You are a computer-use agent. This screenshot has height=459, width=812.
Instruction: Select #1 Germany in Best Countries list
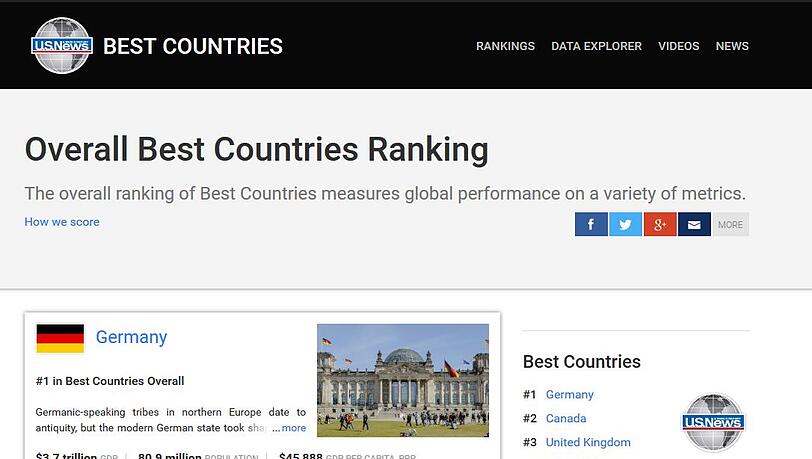click(569, 394)
